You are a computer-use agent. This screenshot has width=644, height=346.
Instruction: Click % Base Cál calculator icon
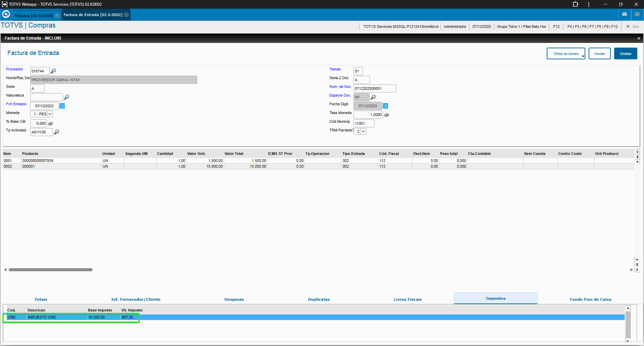click(50, 123)
